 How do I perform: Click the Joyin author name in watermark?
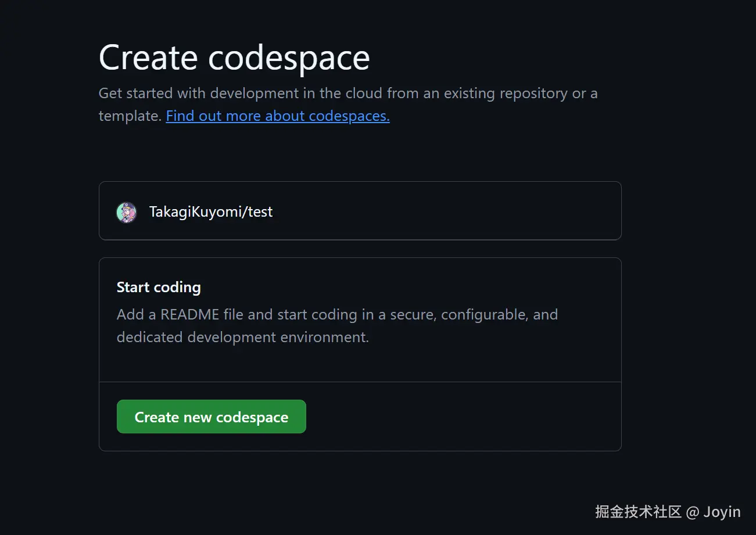click(x=722, y=512)
